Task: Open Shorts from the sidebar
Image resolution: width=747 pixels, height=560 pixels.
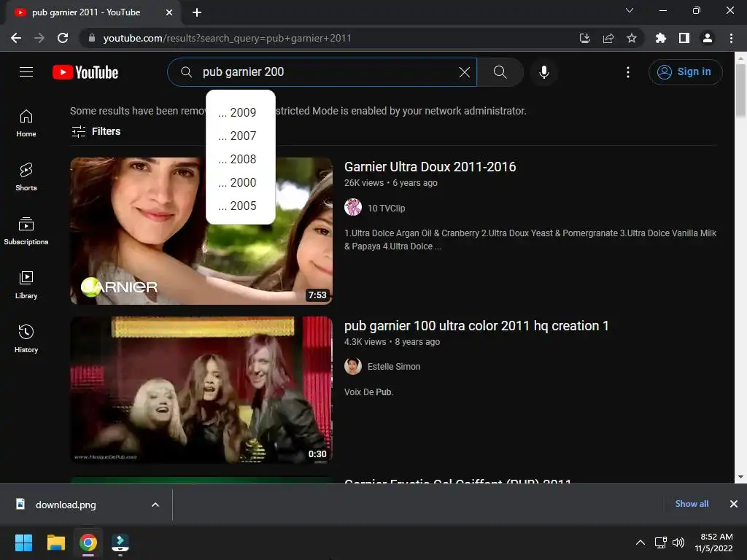Action: 26,176
